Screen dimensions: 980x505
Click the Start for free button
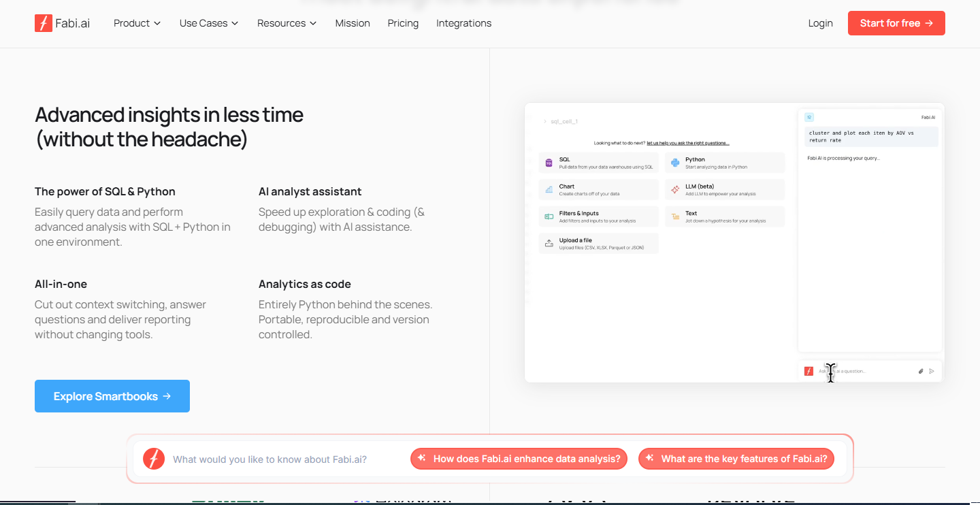click(x=896, y=23)
